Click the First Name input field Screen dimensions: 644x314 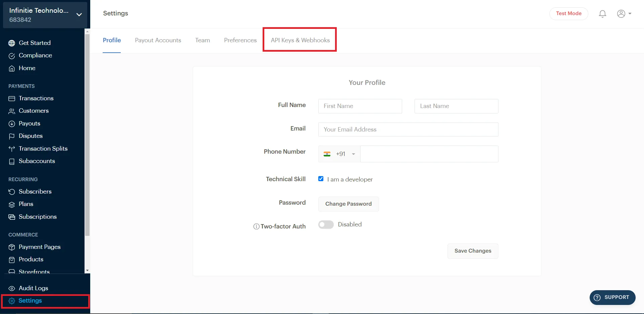(360, 106)
